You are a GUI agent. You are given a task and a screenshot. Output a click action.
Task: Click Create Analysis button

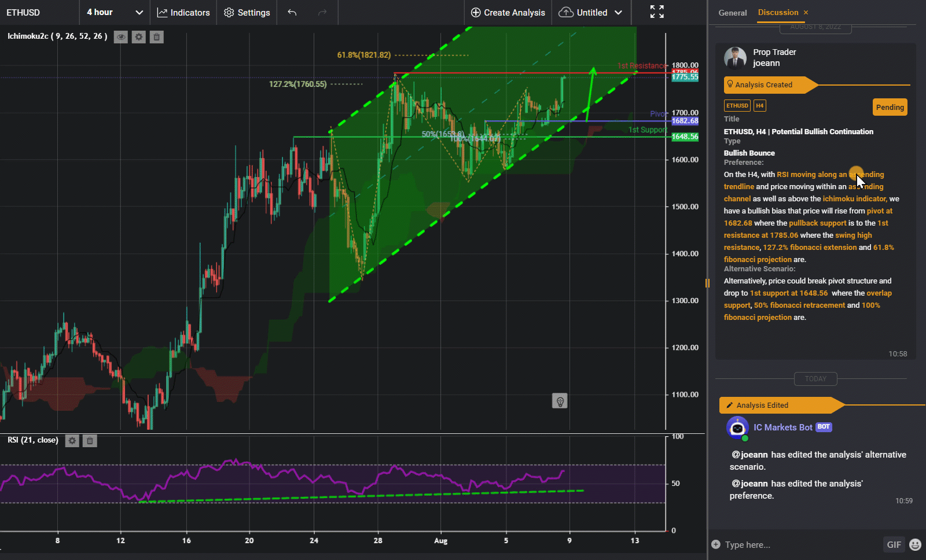point(508,12)
